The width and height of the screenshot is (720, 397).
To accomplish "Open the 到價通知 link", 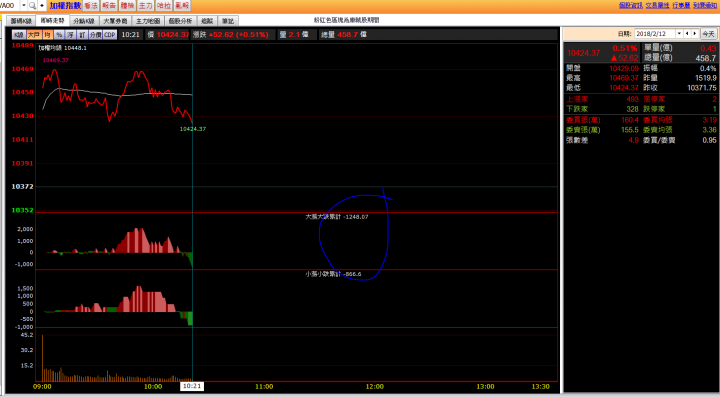I will [x=705, y=6].
